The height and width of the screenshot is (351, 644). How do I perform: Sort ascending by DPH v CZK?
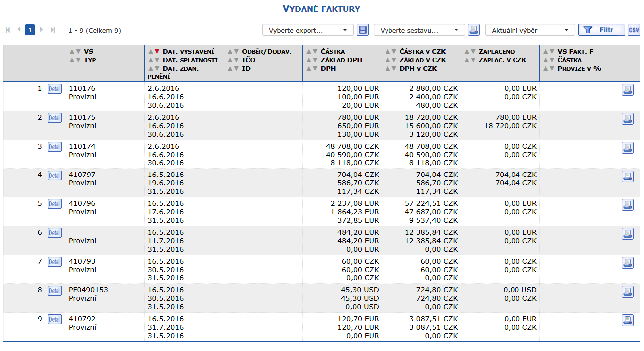(x=388, y=69)
